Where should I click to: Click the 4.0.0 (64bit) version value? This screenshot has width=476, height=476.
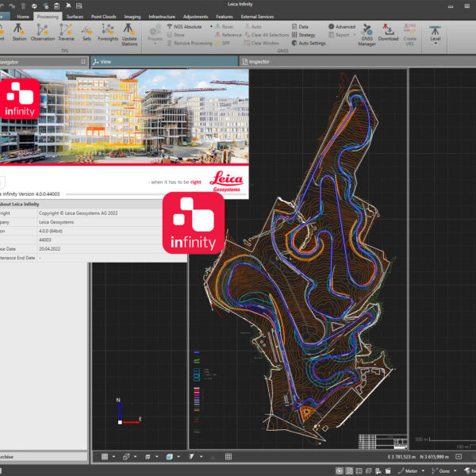point(51,231)
